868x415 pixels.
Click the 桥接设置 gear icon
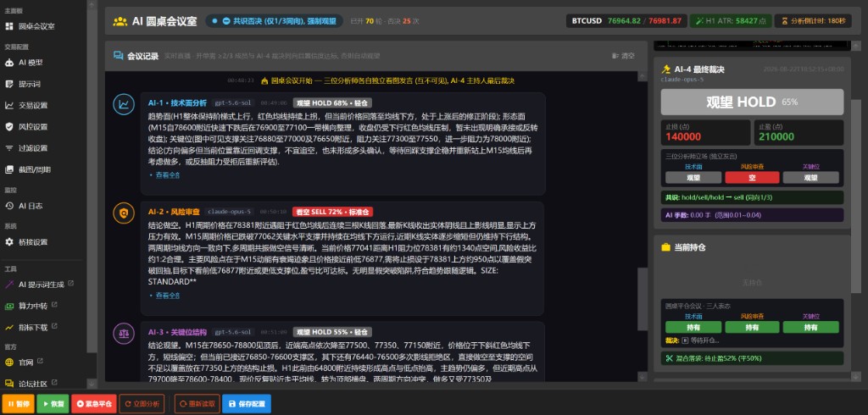[x=8, y=242]
